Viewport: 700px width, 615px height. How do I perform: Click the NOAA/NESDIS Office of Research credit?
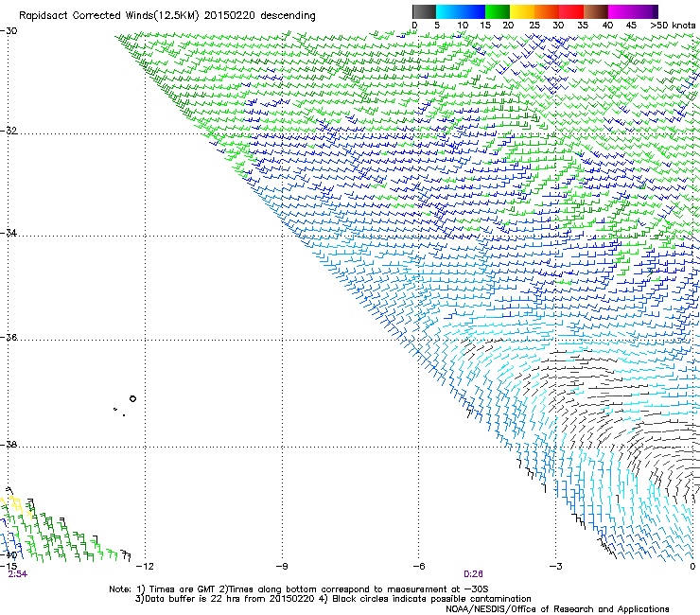click(557, 608)
